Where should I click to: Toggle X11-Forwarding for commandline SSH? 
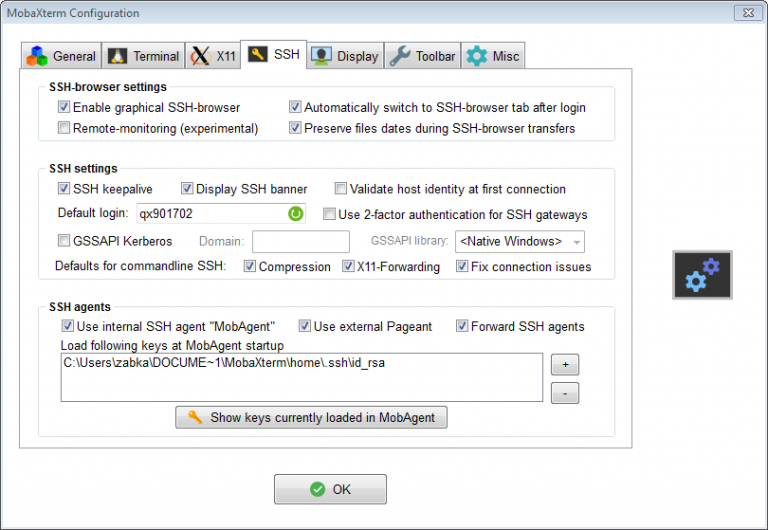pyautogui.click(x=349, y=267)
